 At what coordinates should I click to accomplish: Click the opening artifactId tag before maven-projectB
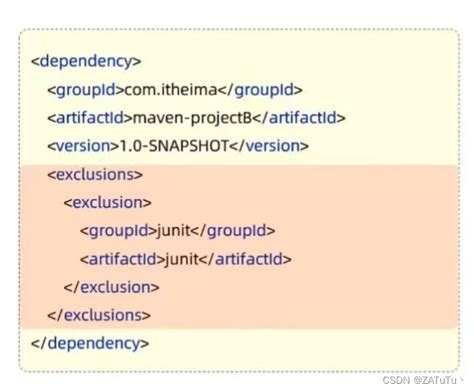pyautogui.click(x=90, y=118)
